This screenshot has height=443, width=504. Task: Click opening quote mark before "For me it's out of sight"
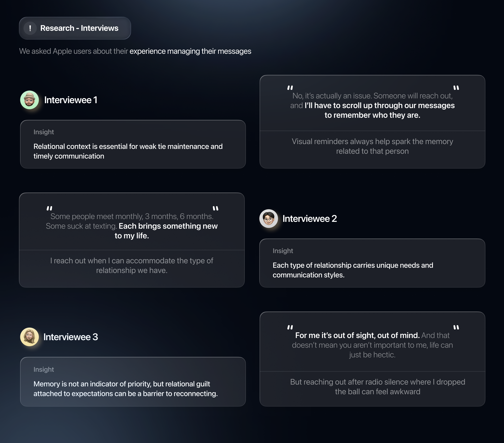[x=290, y=327]
